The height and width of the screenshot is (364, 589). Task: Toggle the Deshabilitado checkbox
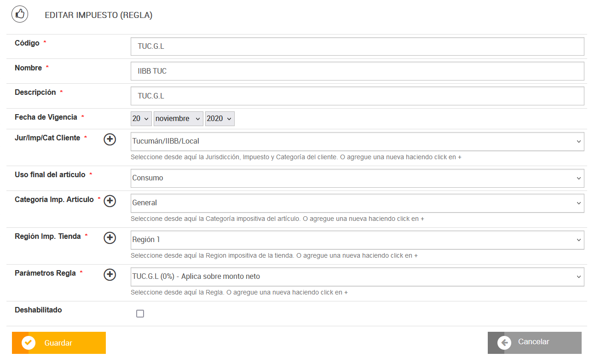(x=140, y=314)
